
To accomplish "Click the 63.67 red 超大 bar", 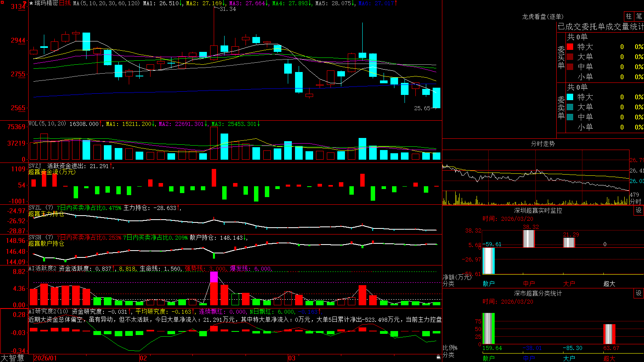I will tap(609, 334).
